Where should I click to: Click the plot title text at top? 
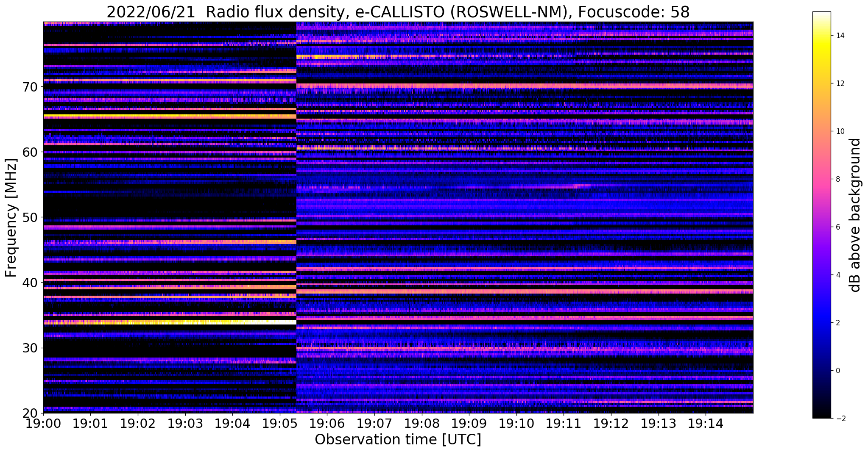[x=398, y=11]
